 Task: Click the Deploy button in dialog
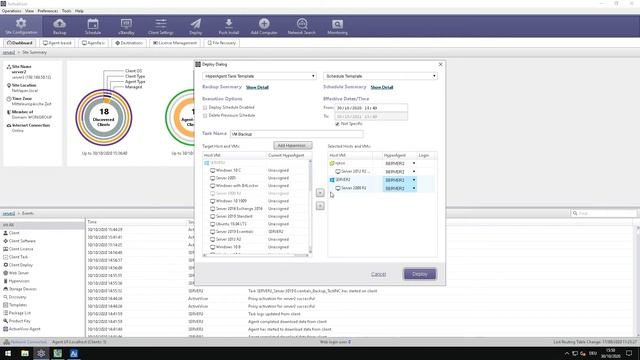(420, 274)
